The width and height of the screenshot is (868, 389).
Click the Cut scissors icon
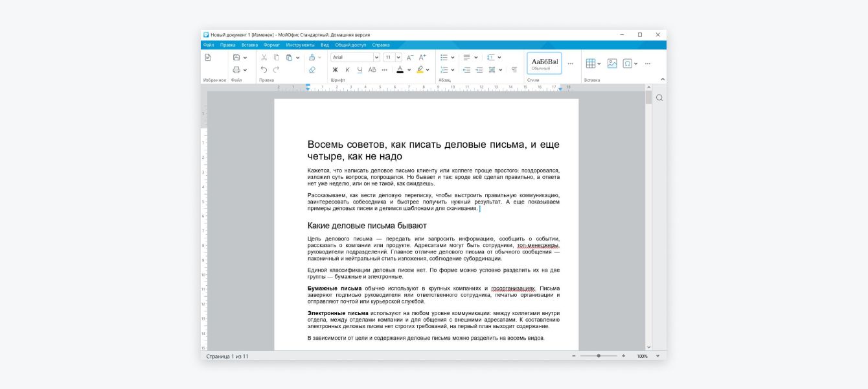[264, 57]
